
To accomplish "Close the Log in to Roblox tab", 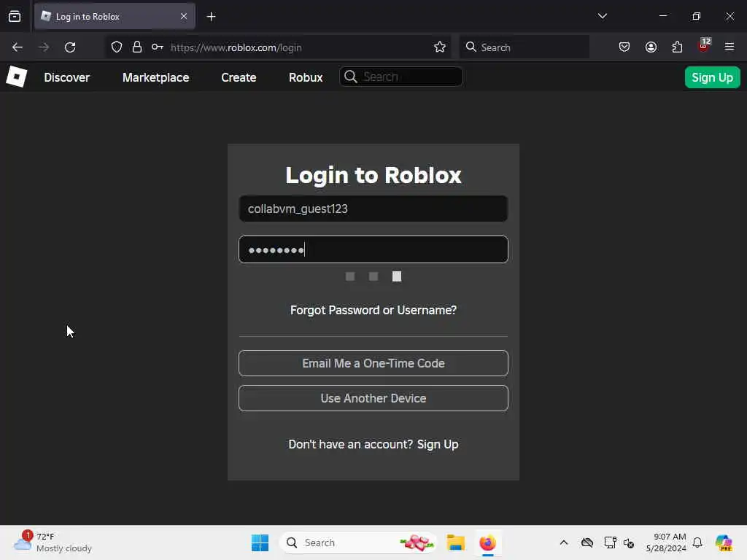I will pyautogui.click(x=184, y=16).
